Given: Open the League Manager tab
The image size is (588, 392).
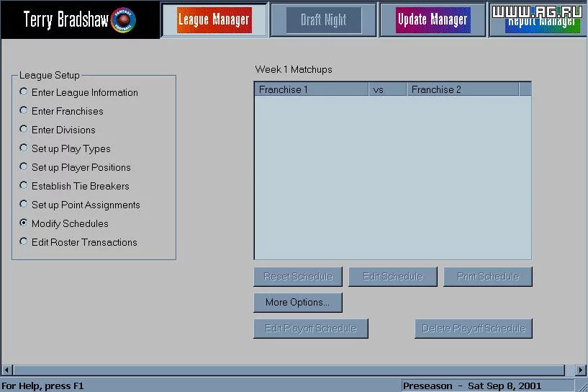Looking at the screenshot, I should point(214,20).
